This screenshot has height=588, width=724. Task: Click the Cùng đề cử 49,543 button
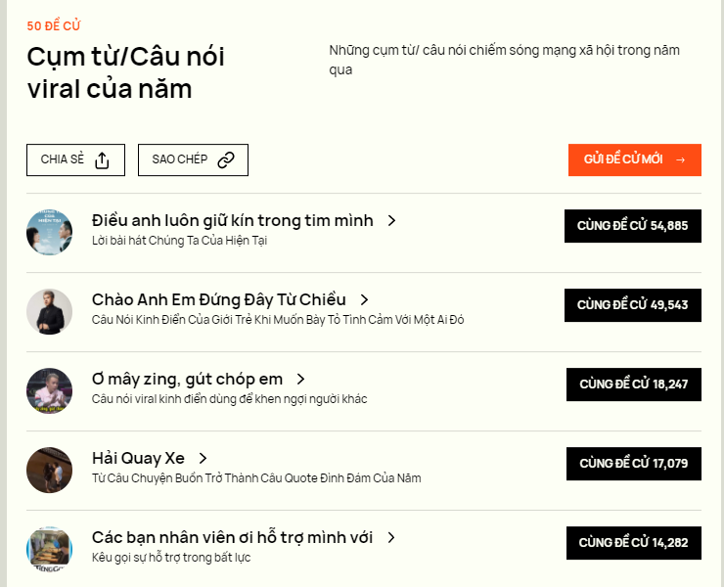pos(632,305)
